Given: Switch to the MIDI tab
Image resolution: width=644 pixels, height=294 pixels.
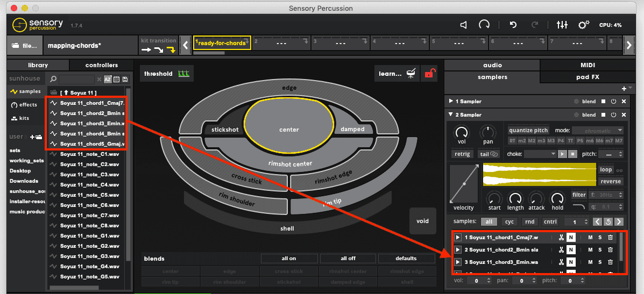Looking at the screenshot, I should (x=588, y=65).
